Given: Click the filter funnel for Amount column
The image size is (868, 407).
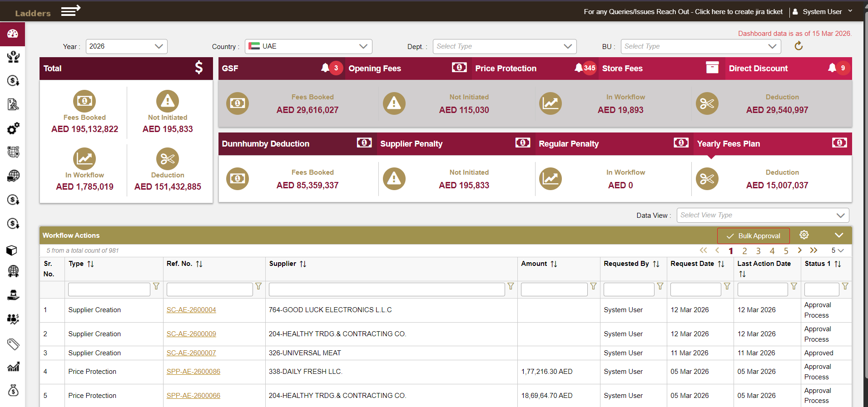Looking at the screenshot, I should tap(593, 286).
